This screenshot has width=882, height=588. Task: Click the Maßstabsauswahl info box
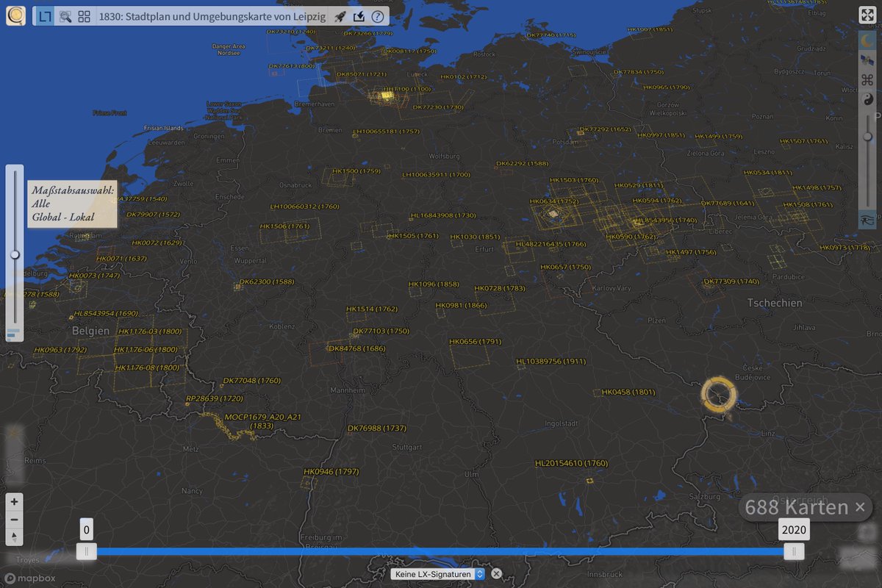pos(71,204)
